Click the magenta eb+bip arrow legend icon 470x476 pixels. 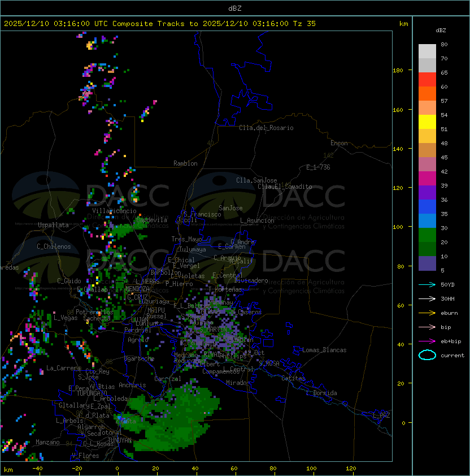[x=427, y=341]
